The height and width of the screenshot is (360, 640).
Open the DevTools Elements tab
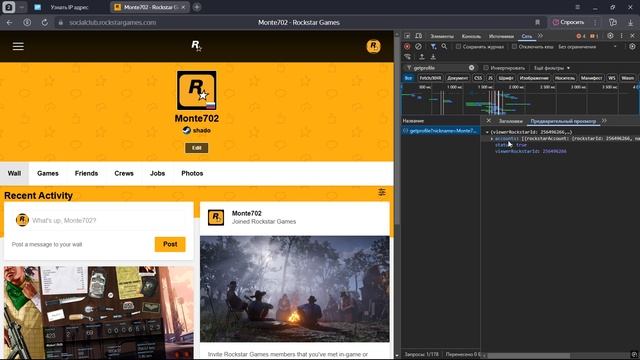click(442, 36)
